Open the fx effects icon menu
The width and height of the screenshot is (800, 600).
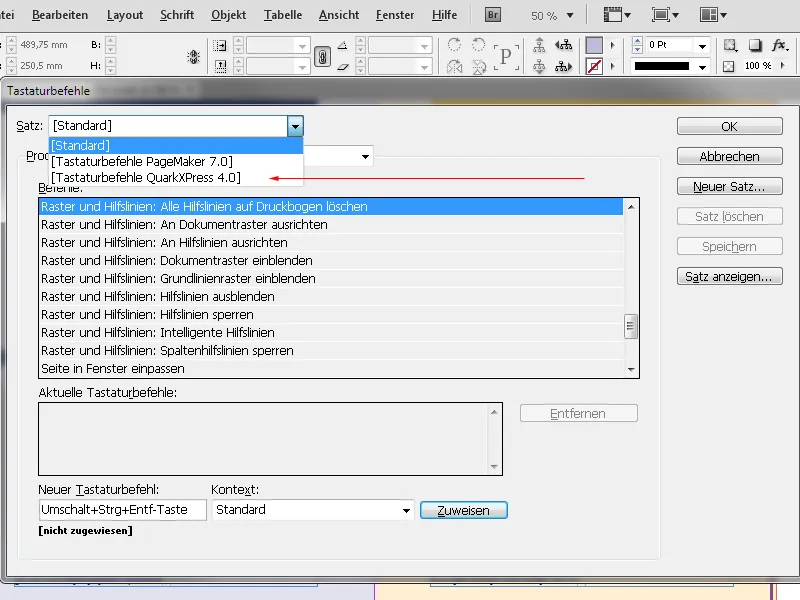click(x=780, y=45)
